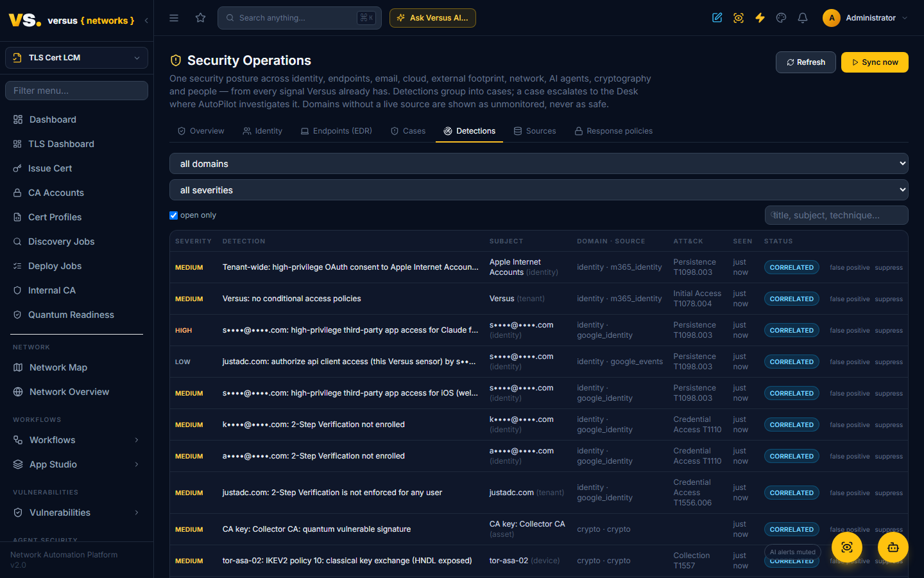Suppress the justadc.com authorize api client detection
Image resolution: width=924 pixels, height=578 pixels.
[x=889, y=362]
